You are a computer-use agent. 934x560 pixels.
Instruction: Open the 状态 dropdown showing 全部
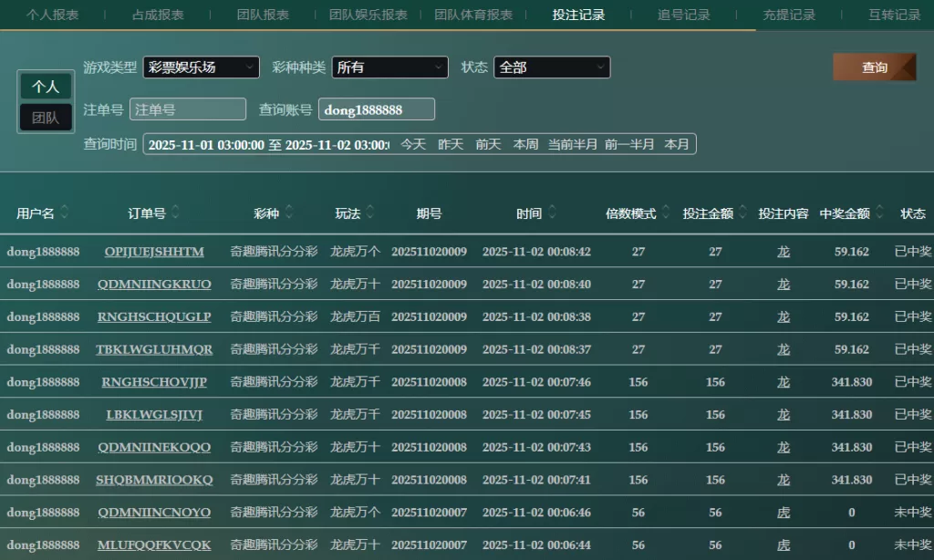coord(552,67)
